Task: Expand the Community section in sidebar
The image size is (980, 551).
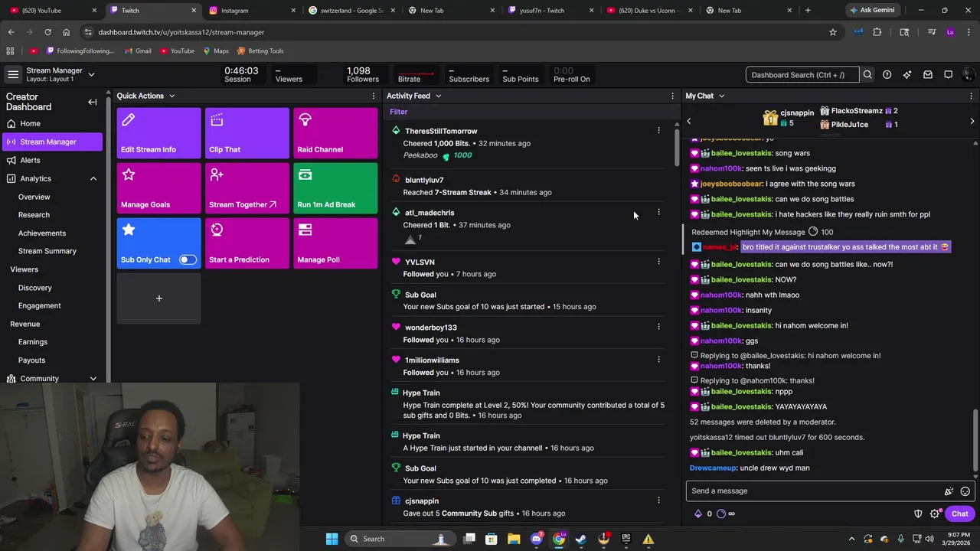Action: point(93,378)
